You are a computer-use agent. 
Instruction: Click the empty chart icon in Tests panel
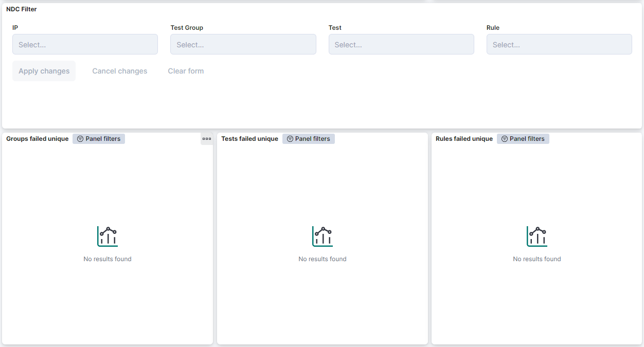pyautogui.click(x=323, y=236)
